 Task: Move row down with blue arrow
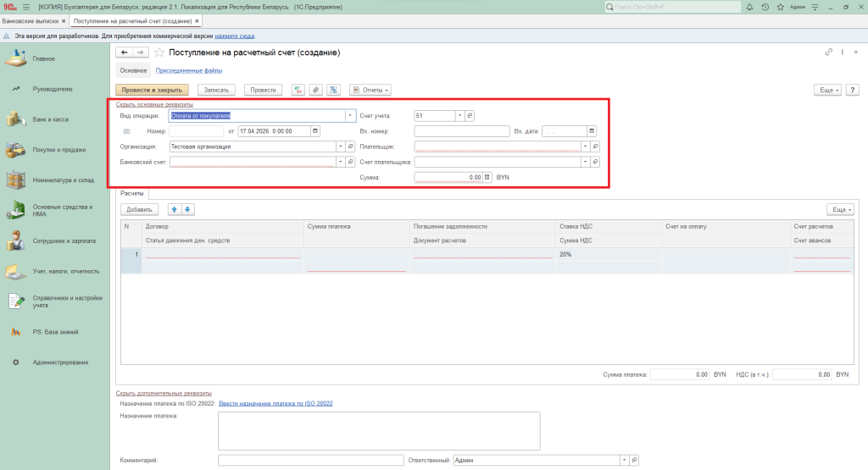click(188, 209)
